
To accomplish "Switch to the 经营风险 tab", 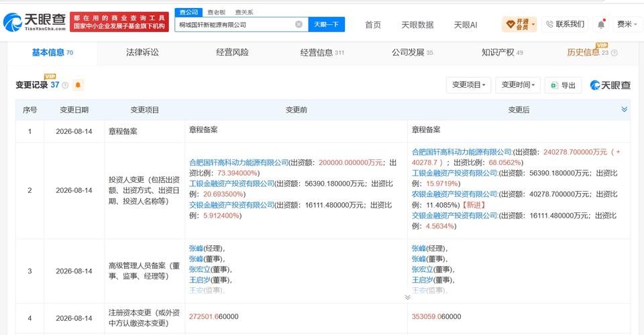I will click(233, 52).
